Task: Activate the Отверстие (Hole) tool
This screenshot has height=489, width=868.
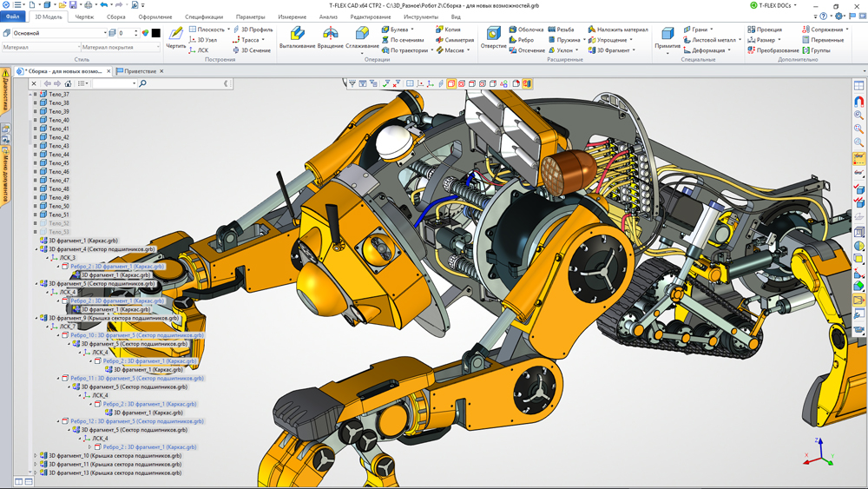Action: coord(493,36)
